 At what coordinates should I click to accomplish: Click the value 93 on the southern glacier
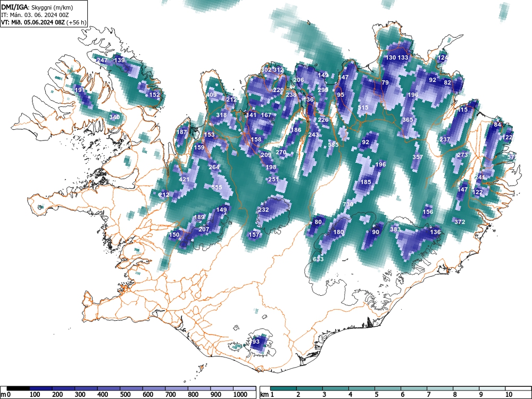[x=256, y=342]
